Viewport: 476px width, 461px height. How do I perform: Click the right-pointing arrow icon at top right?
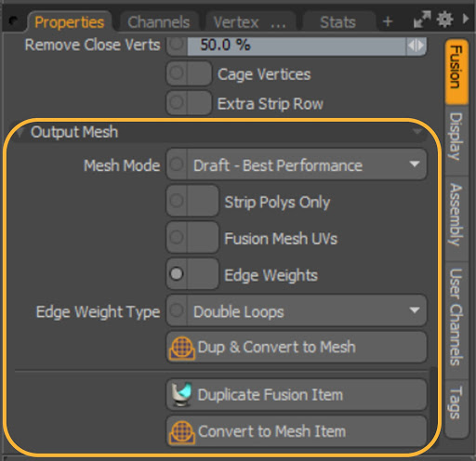466,20
